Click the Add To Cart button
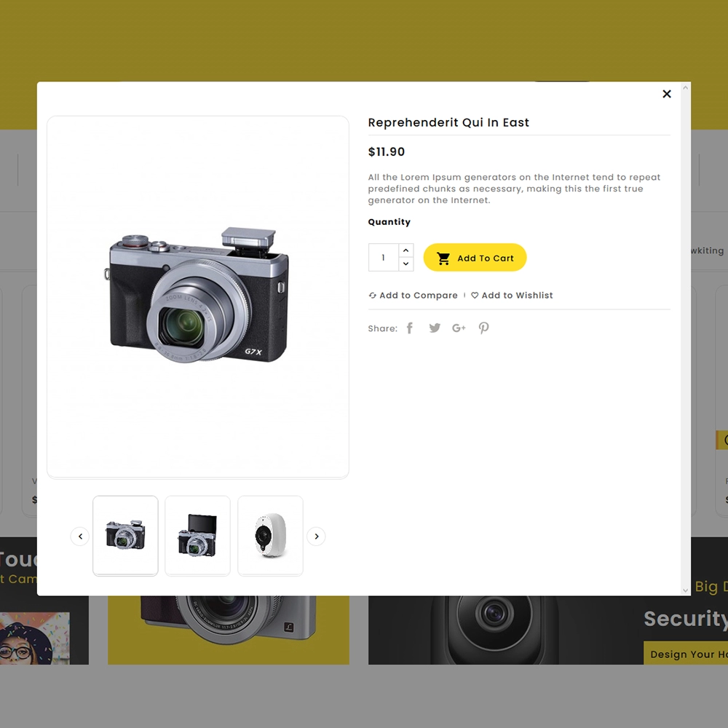This screenshot has width=728, height=728. [x=475, y=257]
